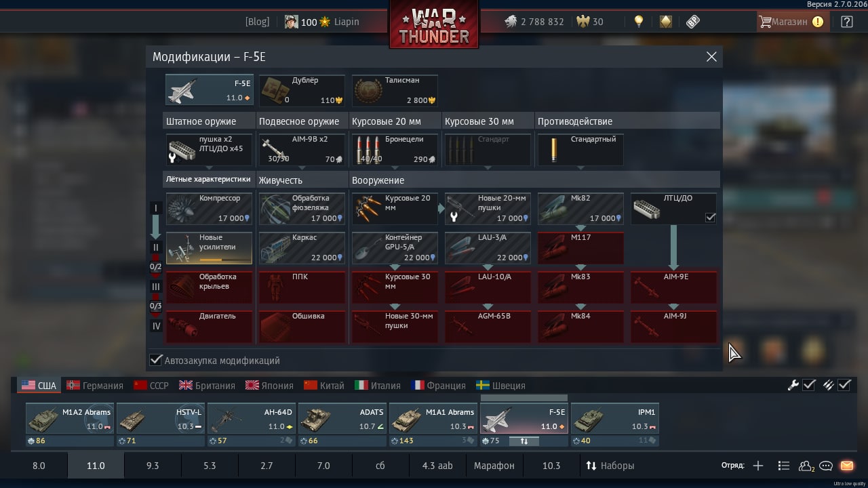Click the Golden Eagles currency icon
This screenshot has width=868, height=488.
pos(583,22)
